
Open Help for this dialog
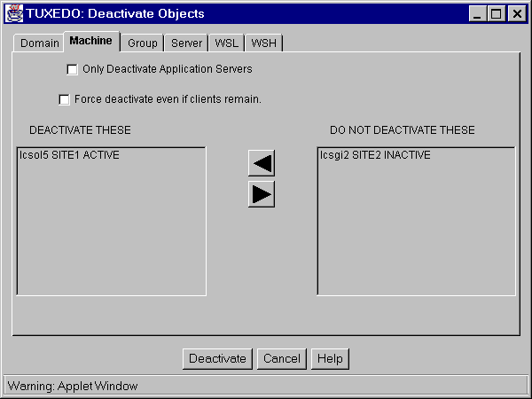click(x=330, y=358)
